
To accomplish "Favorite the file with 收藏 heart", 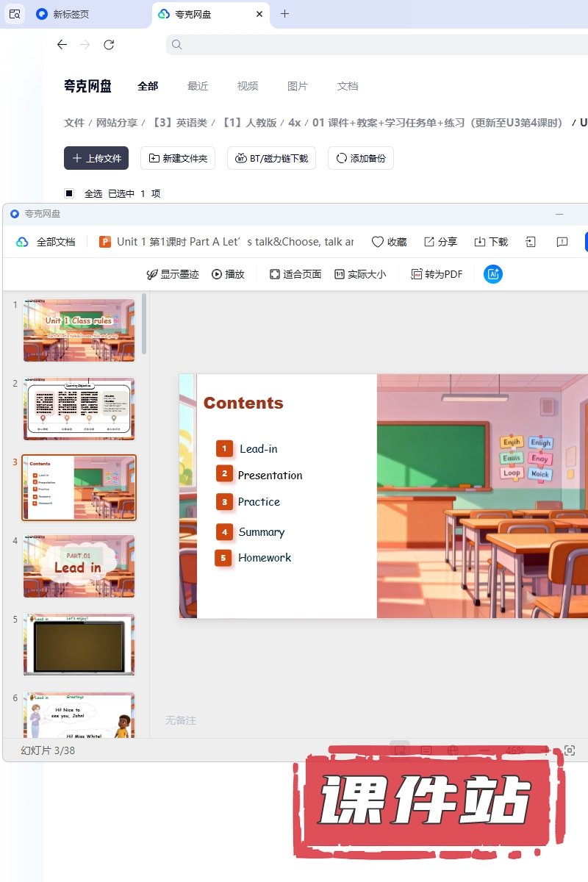I will click(389, 242).
